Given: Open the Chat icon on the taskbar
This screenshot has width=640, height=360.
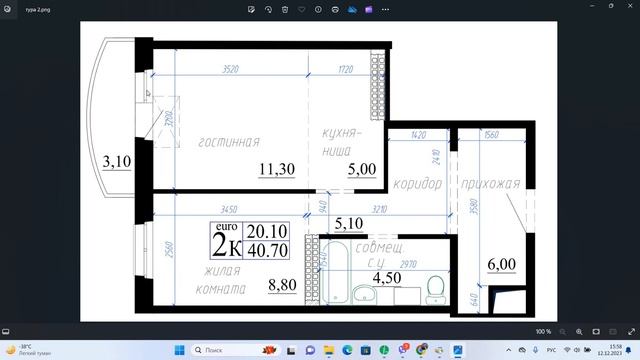Looking at the screenshot, I should (310, 350).
